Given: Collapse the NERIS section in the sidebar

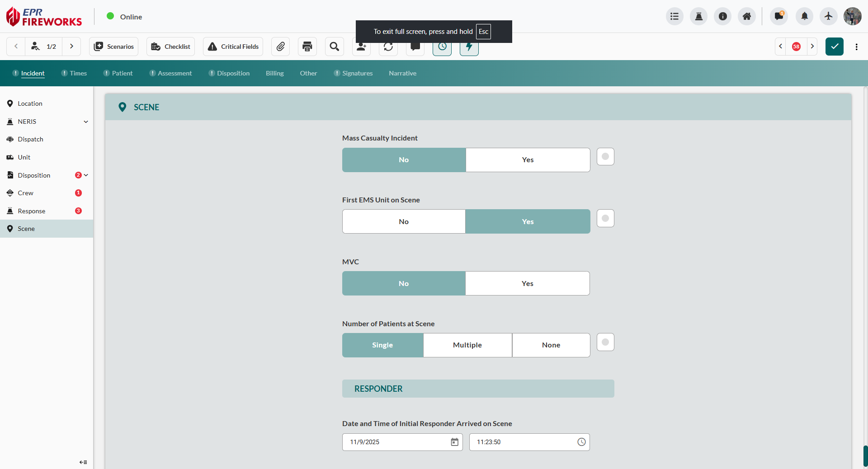Looking at the screenshot, I should [x=85, y=122].
